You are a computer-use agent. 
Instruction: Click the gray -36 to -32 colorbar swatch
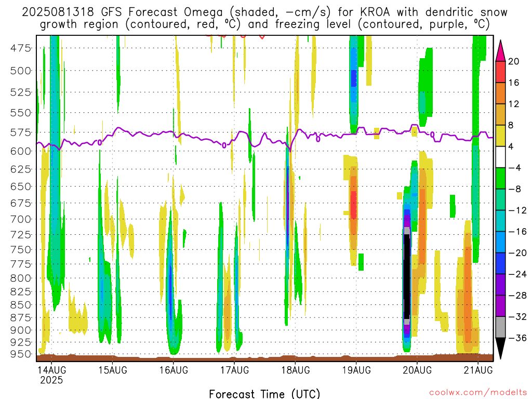click(500, 327)
